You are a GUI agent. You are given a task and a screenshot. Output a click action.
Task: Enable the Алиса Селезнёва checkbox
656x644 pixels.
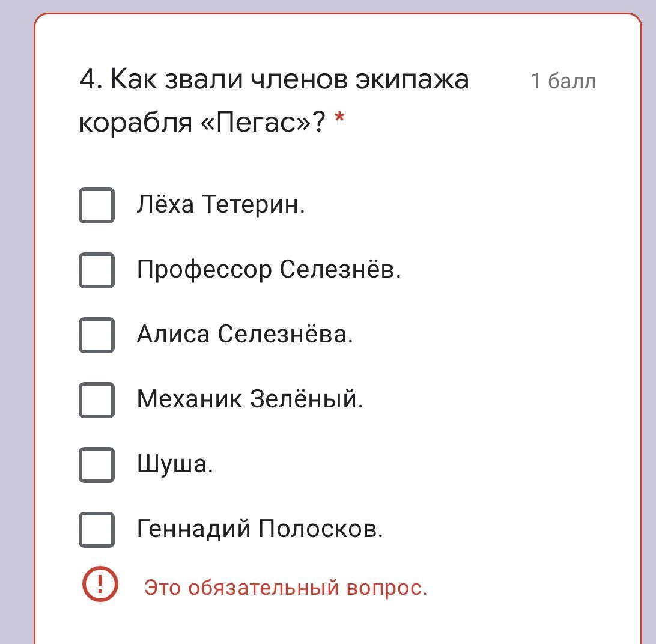(x=97, y=335)
